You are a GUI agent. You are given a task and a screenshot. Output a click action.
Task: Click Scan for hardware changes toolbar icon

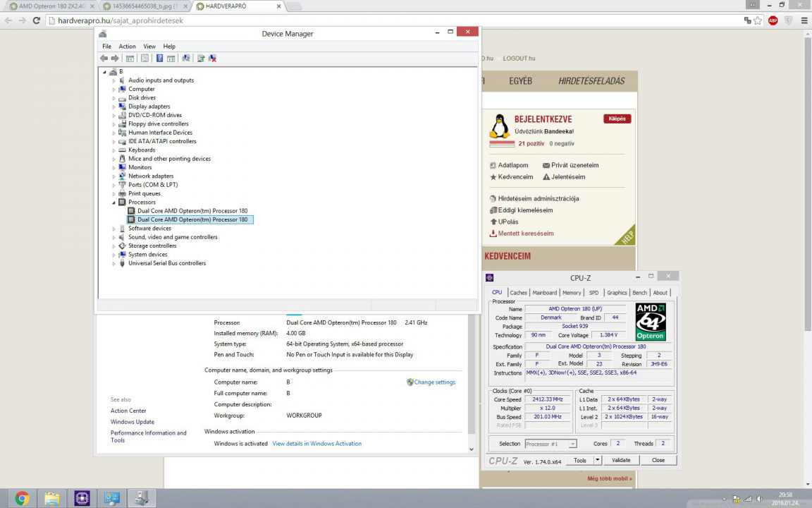[186, 59]
